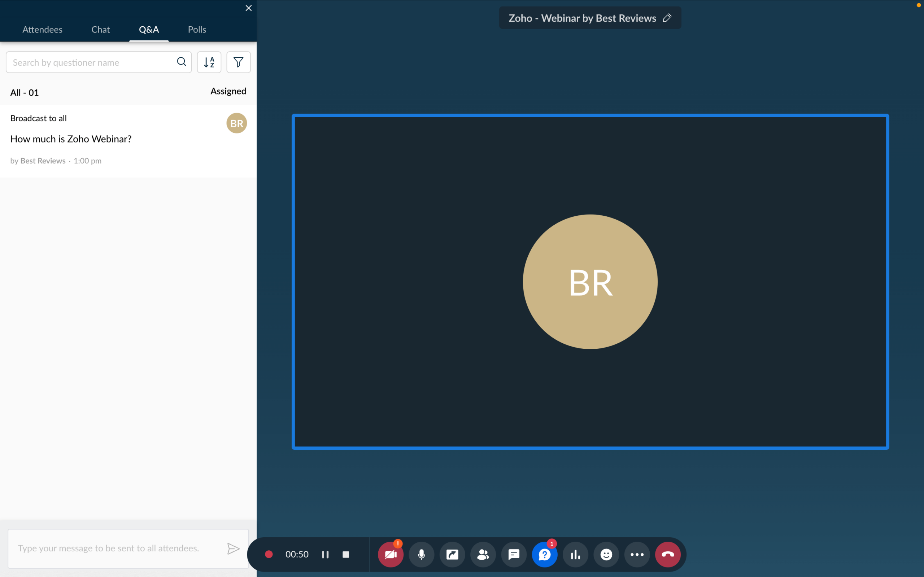924x577 pixels.
Task: Open the emoji reactions panel
Action: coord(606,554)
